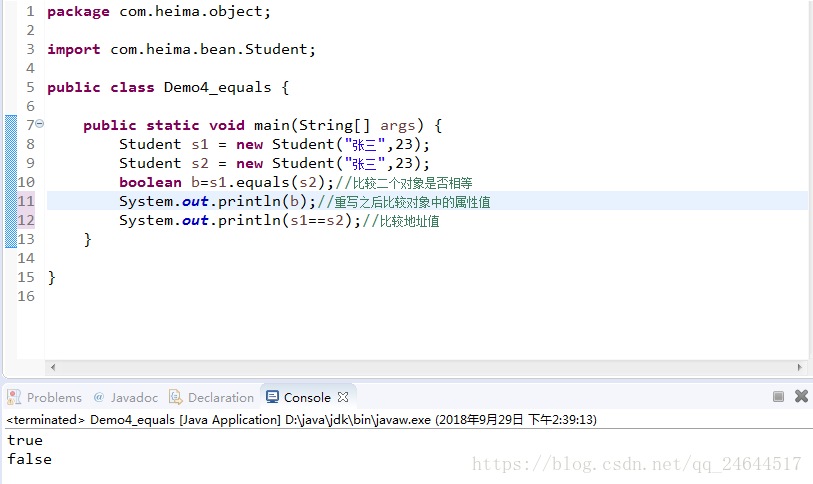Viewport: 813px width, 484px height.
Task: Click variable s1 declaration on line 8
Action: coord(200,145)
